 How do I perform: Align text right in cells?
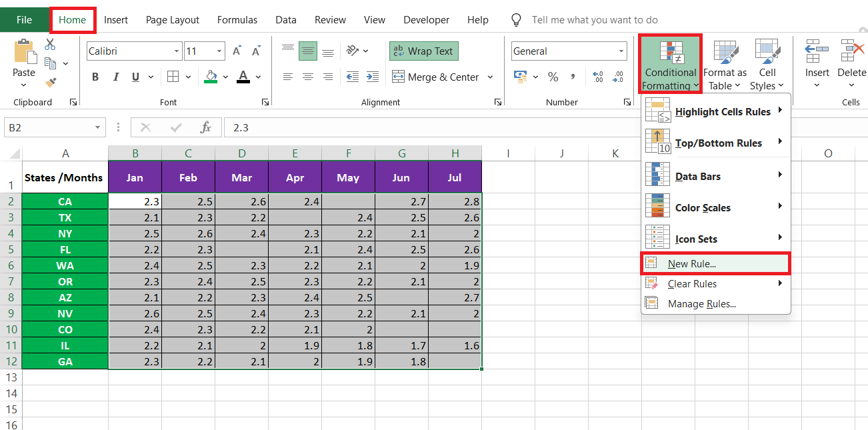(x=328, y=77)
